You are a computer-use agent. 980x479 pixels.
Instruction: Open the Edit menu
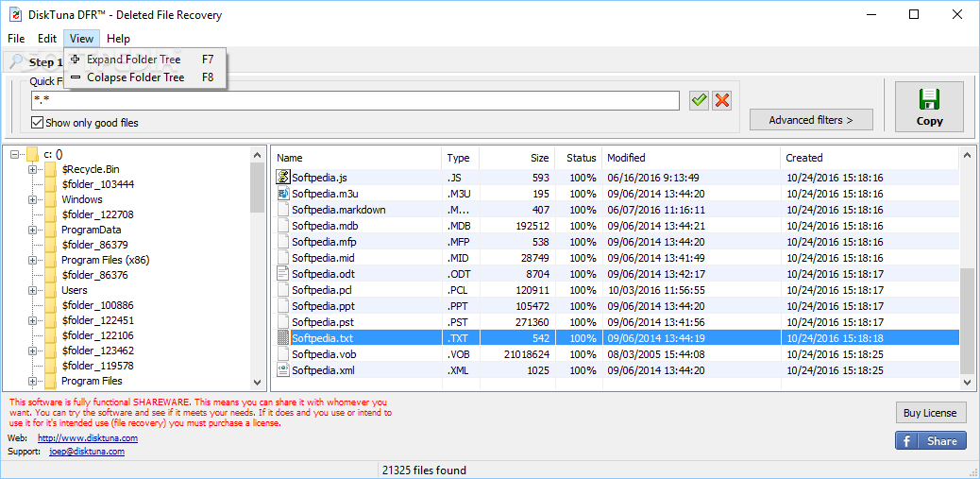coord(47,38)
